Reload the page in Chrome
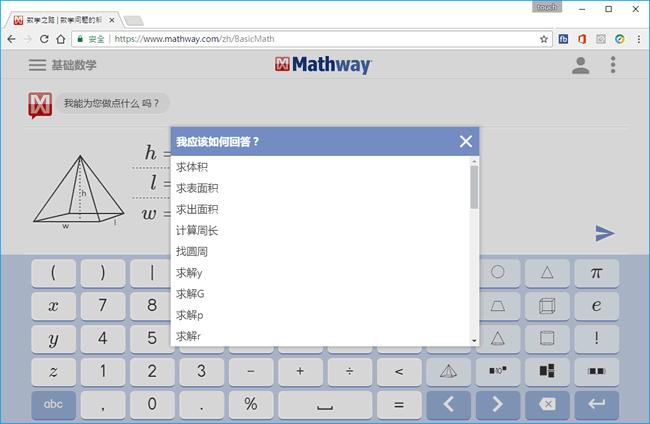Screen dimensions: 650x424 click(44, 39)
